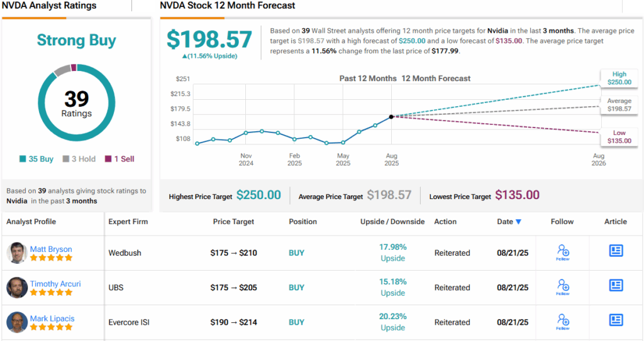Click the Upside / Downside column header
This screenshot has height=341, width=644.
point(392,222)
